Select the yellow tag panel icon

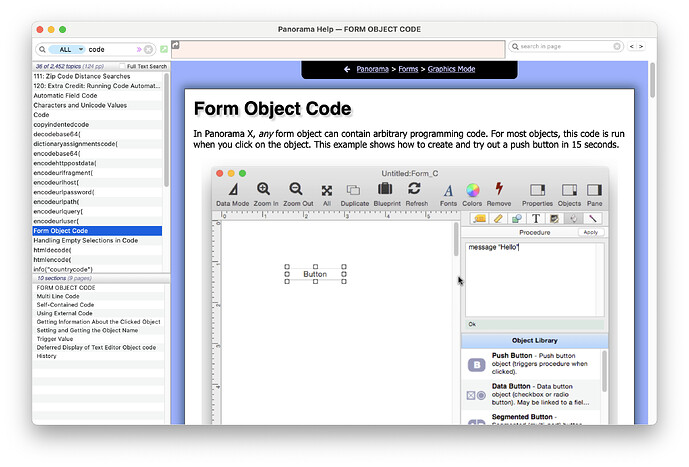[x=479, y=218]
